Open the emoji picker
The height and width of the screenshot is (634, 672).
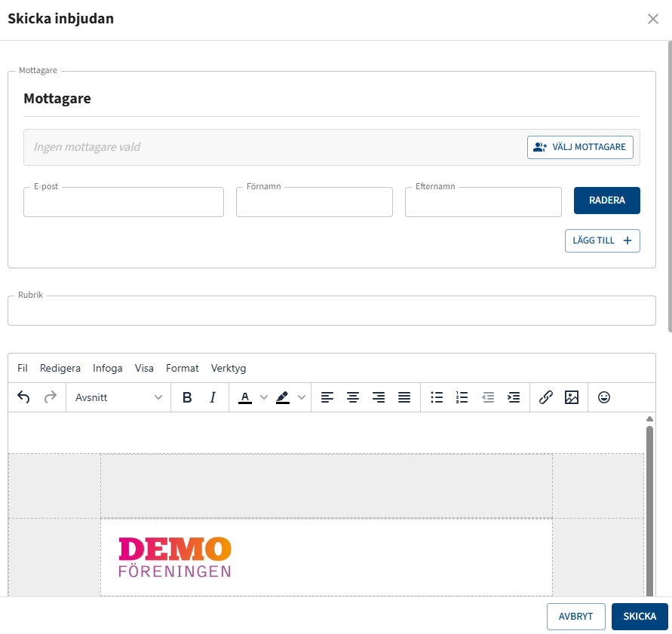[604, 397]
